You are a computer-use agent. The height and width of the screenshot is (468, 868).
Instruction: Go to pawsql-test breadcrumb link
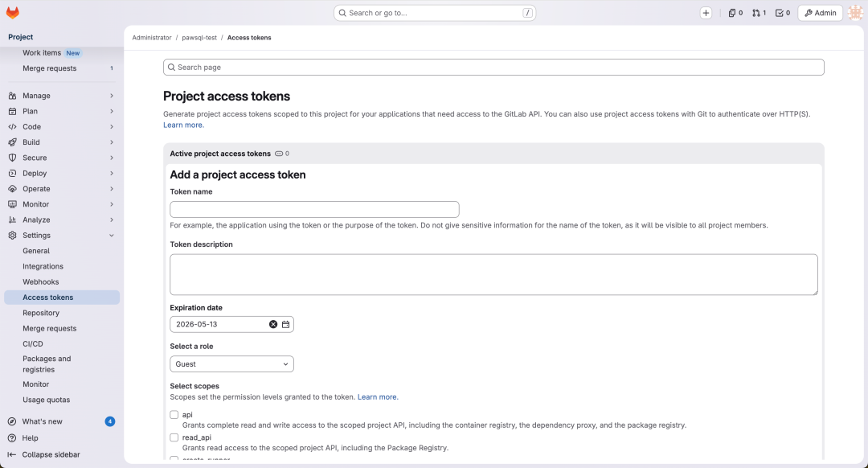(x=199, y=38)
